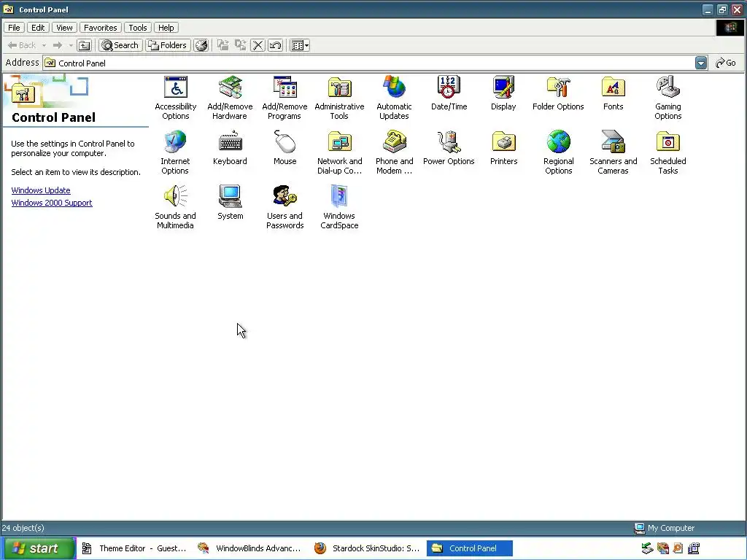
Task: Open Accessibility Options applet
Action: 175,98
